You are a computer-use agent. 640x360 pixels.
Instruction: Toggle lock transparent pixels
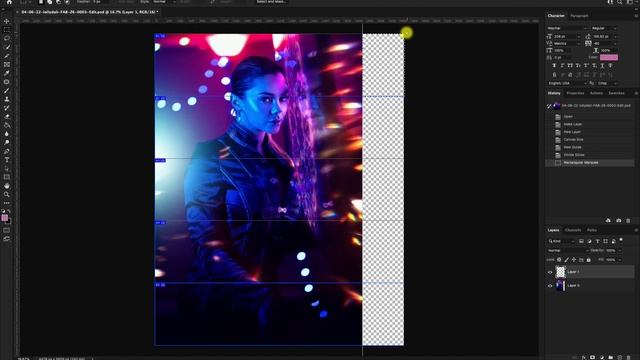559,260
